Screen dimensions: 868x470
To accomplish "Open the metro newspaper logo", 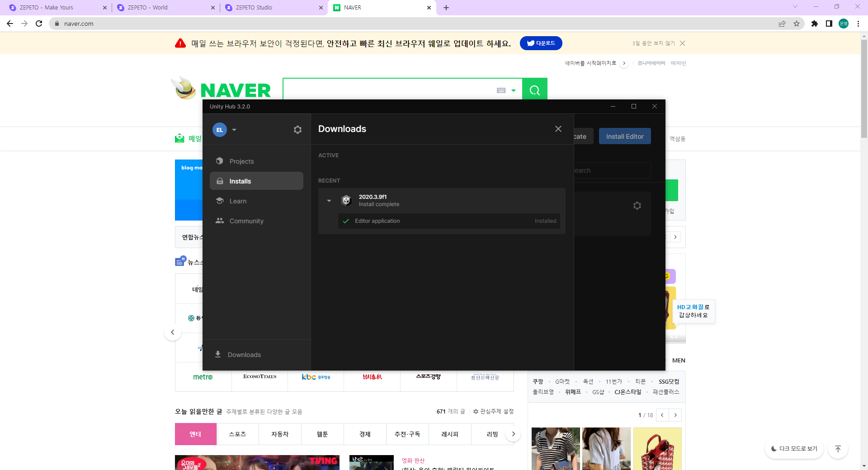I will [203, 377].
